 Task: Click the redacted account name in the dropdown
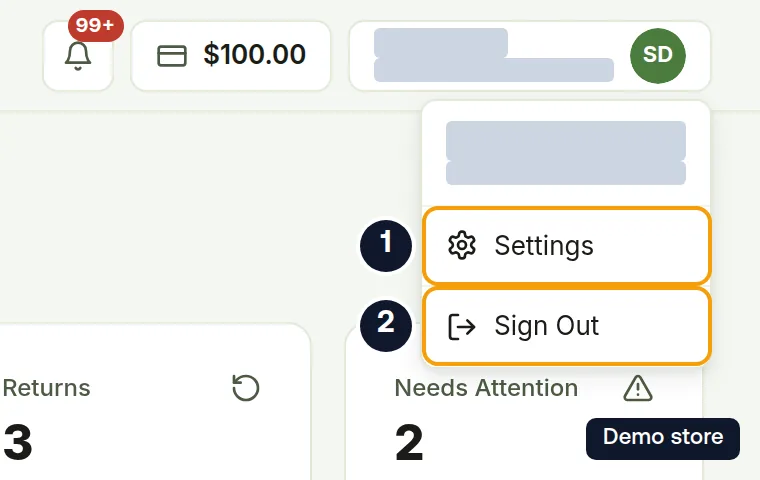[x=566, y=153]
